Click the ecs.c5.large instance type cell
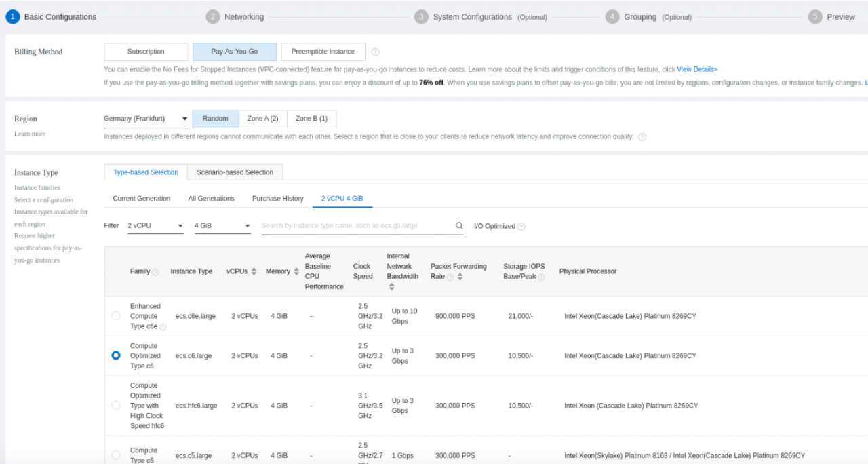Viewport: 868px width, 464px height. point(193,455)
